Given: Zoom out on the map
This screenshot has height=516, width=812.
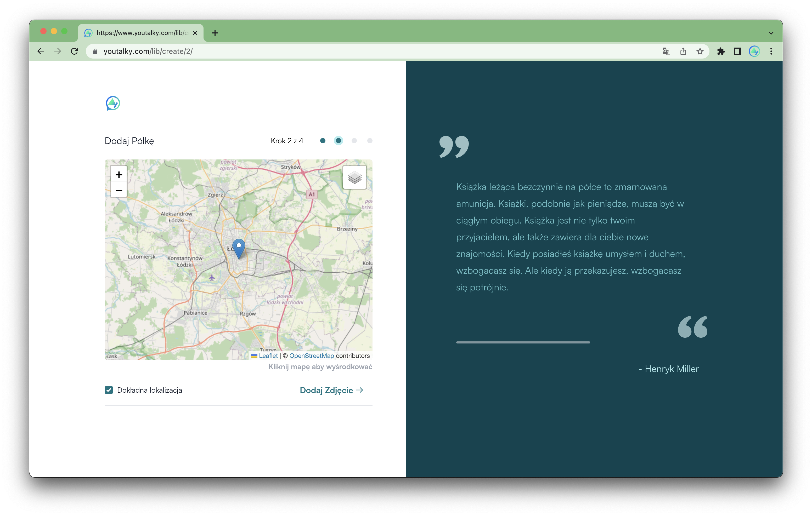Looking at the screenshot, I should coord(119,190).
